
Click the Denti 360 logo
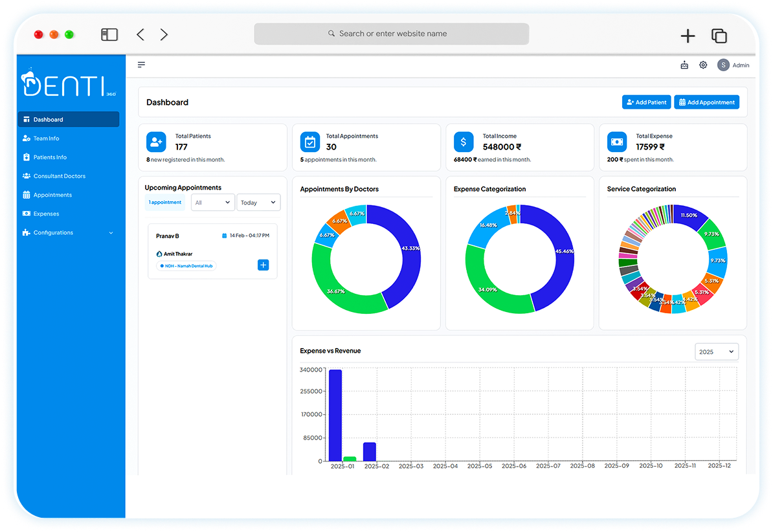[69, 83]
